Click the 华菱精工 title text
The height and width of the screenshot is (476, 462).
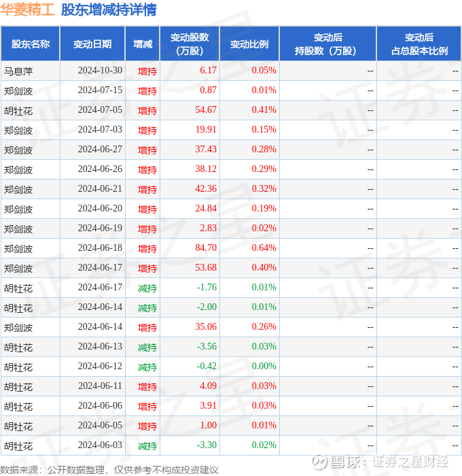tap(27, 10)
